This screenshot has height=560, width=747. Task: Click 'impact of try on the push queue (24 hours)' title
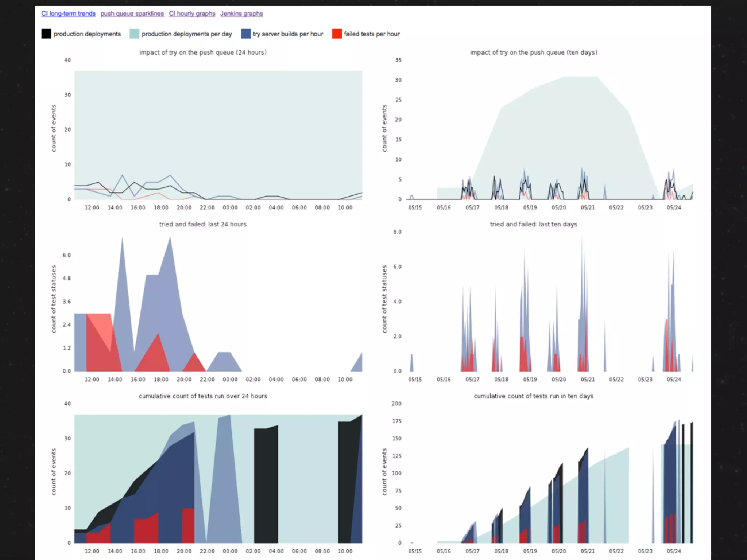203,52
